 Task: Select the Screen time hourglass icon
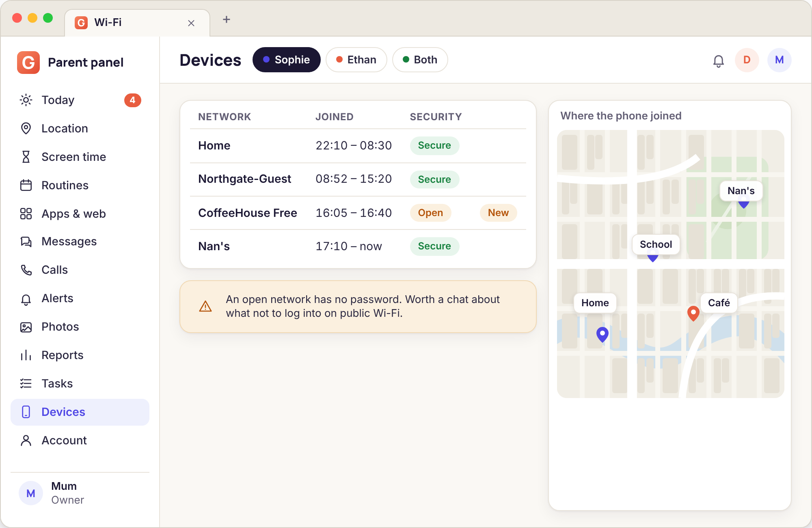click(26, 157)
